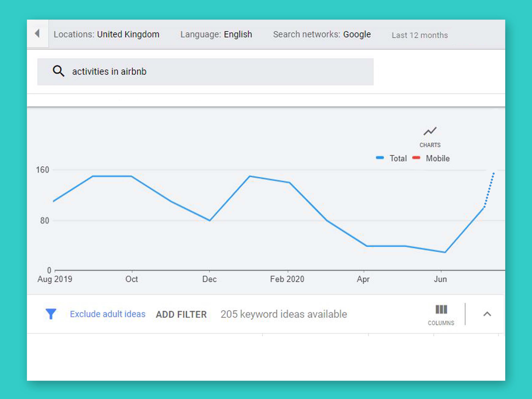
Task: Open the Charts line-graph icon
Action: pyautogui.click(x=430, y=131)
